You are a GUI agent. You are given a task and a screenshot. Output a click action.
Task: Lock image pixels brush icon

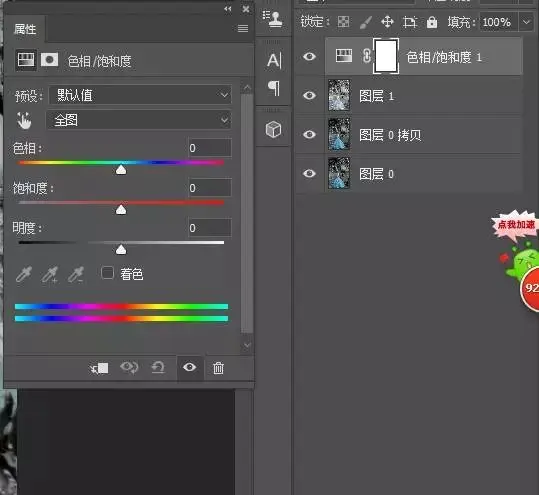click(366, 22)
